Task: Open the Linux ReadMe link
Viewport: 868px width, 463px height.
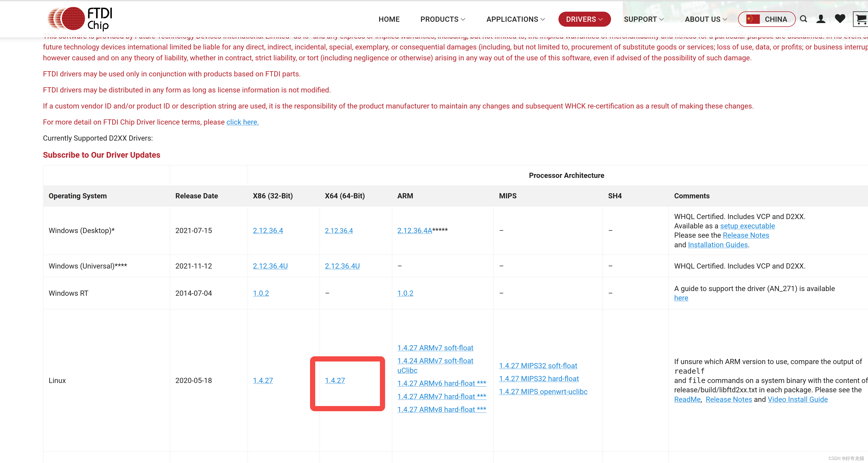Action: [687, 400]
